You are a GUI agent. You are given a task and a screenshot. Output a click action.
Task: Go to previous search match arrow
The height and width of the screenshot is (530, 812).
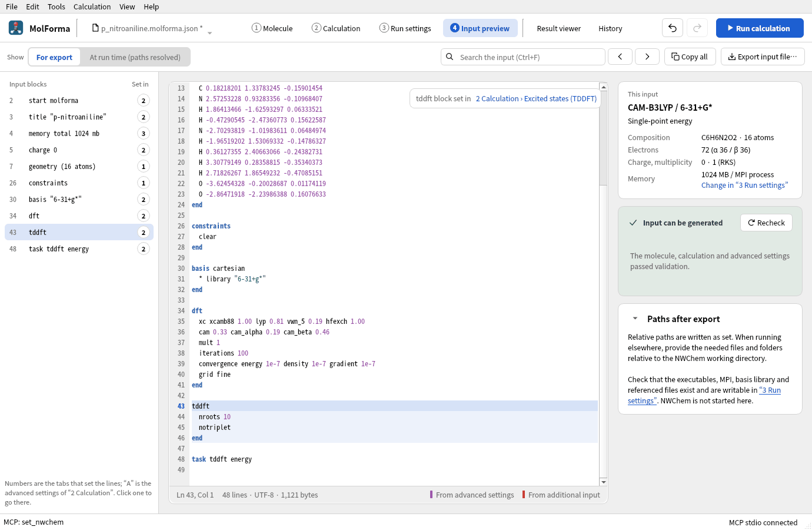pos(620,57)
